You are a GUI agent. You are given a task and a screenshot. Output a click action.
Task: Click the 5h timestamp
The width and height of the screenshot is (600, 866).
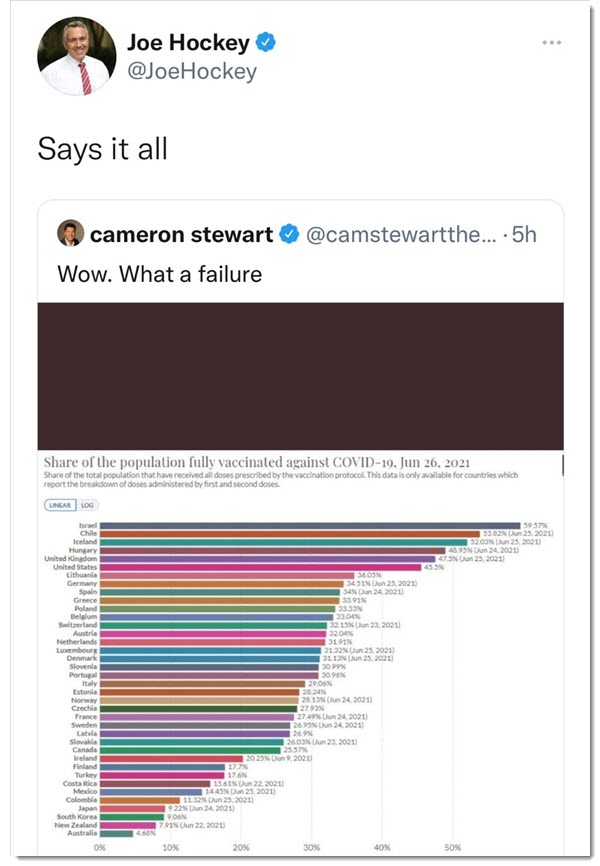point(525,235)
